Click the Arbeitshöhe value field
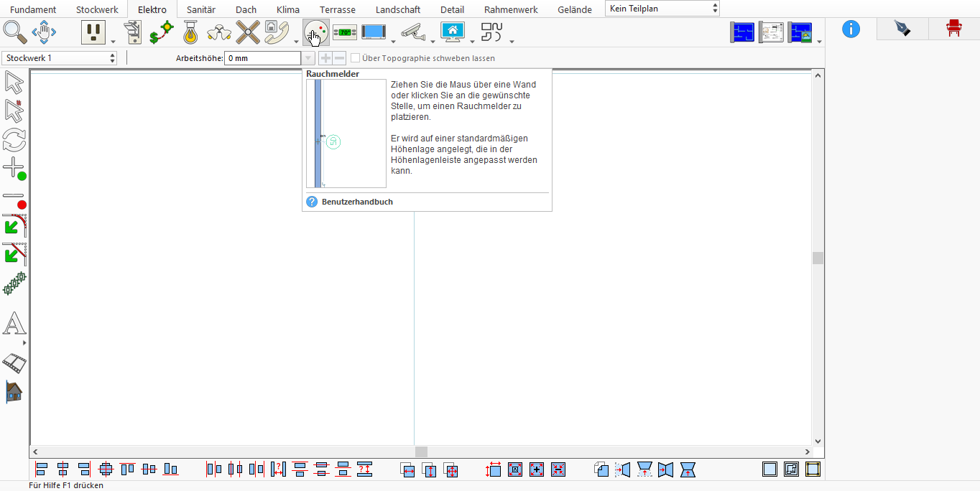The width and height of the screenshot is (980, 491). point(262,58)
